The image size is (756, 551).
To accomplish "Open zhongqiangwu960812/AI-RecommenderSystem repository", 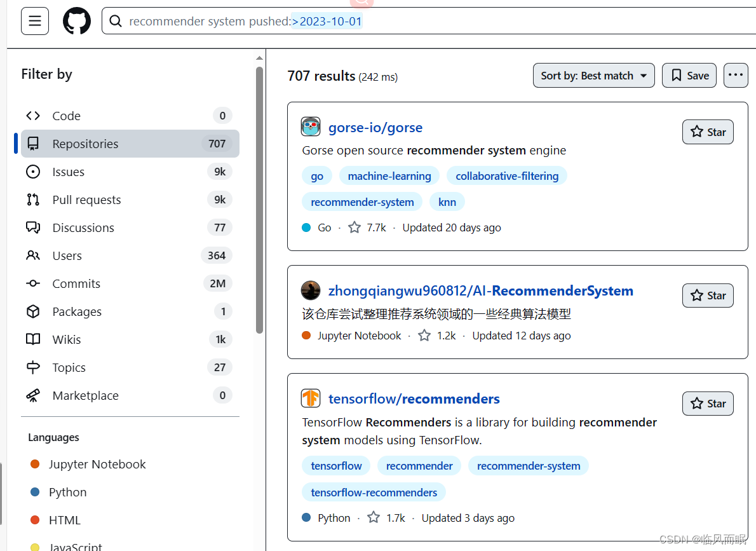I will tap(481, 291).
